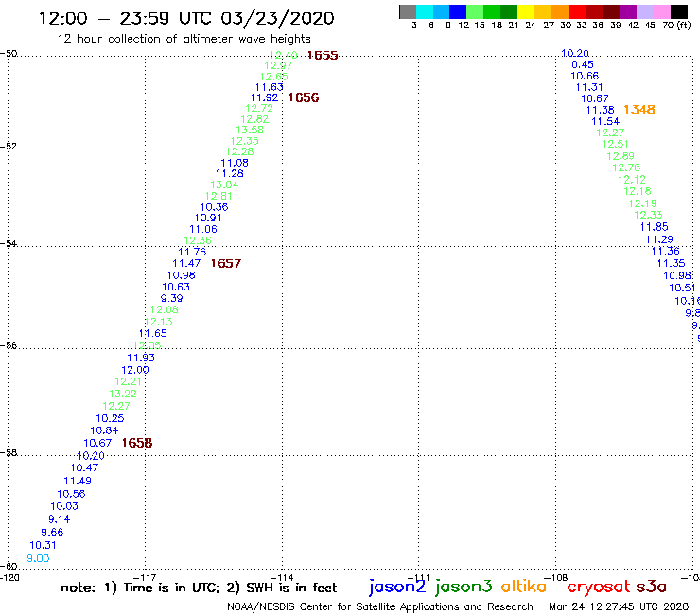
Task: Click the wave height value 11.93
Action: [141, 358]
